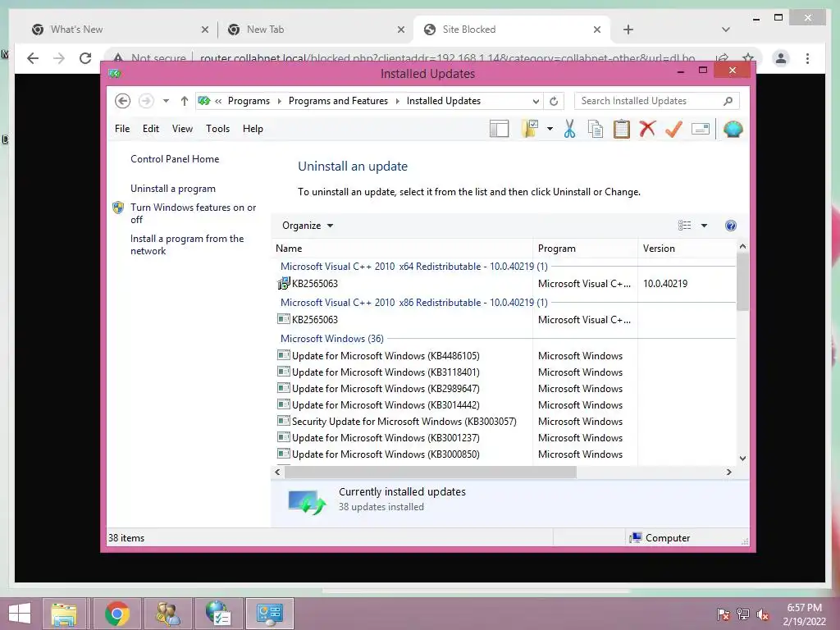Switch to the New Tab browser tab
The width and height of the screenshot is (840, 630).
(315, 30)
